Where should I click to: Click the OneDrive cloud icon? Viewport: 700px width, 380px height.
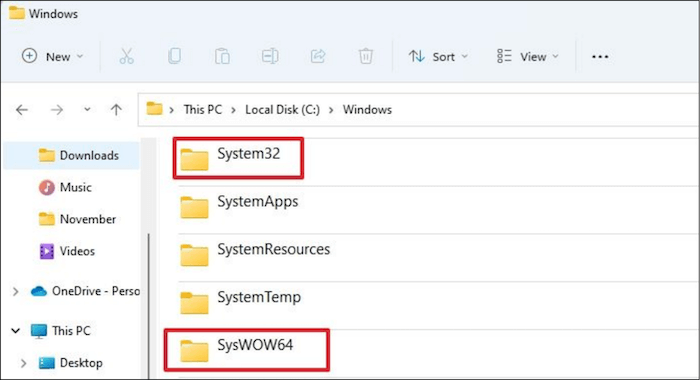pyautogui.click(x=39, y=292)
